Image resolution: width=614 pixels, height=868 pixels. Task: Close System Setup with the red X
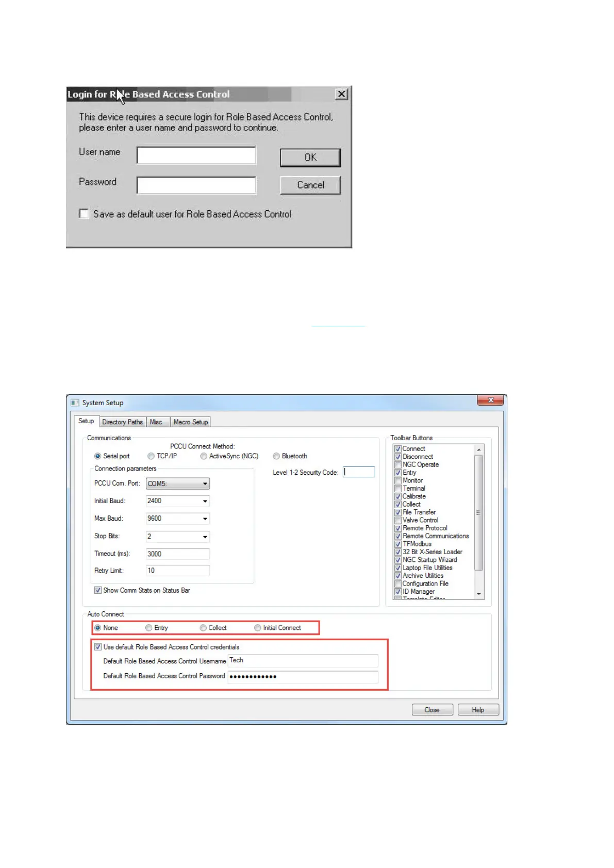click(x=490, y=400)
